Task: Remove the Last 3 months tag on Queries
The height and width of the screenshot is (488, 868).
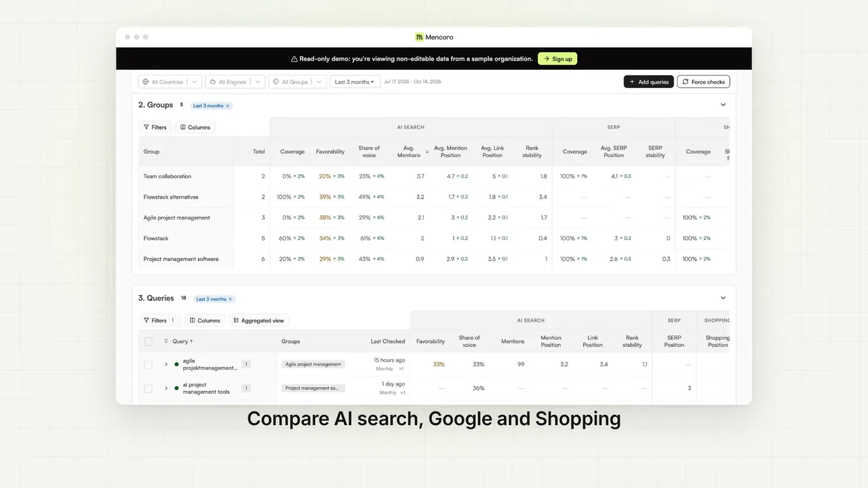Action: pos(231,299)
